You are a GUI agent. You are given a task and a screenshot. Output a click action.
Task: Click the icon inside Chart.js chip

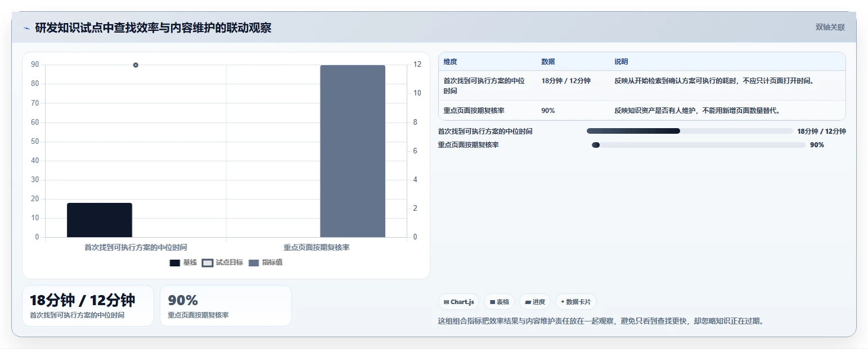446,302
